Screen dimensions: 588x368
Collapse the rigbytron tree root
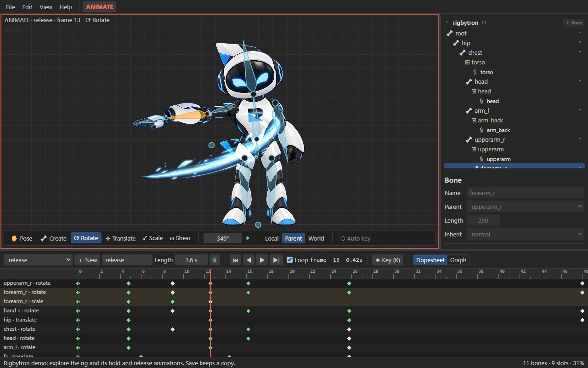tap(447, 23)
